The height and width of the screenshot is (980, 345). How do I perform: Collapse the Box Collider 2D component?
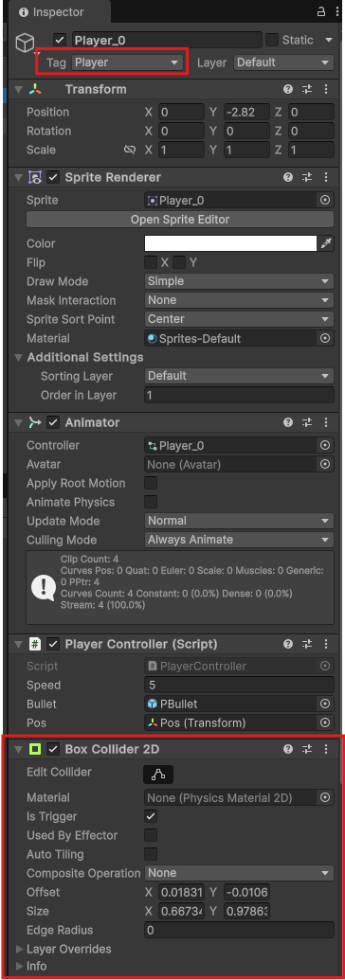coord(17,749)
